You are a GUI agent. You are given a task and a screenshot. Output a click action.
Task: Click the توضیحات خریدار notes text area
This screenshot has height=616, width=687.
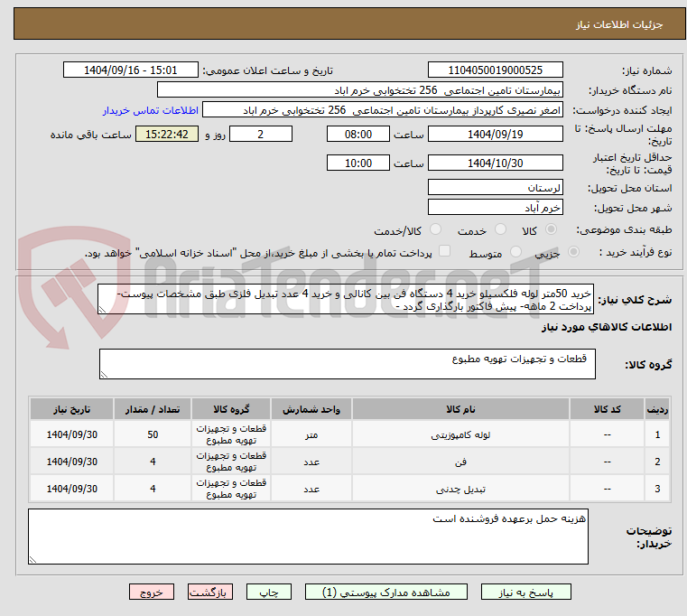[307, 537]
